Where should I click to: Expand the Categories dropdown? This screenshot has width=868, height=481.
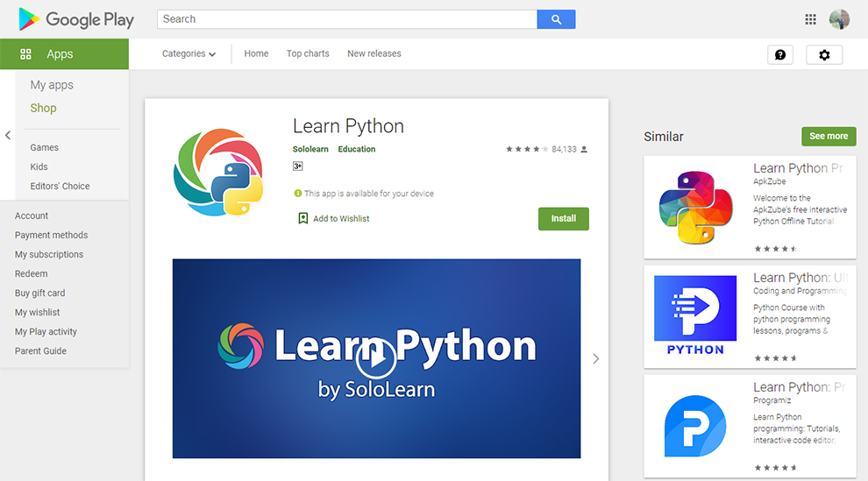189,53
